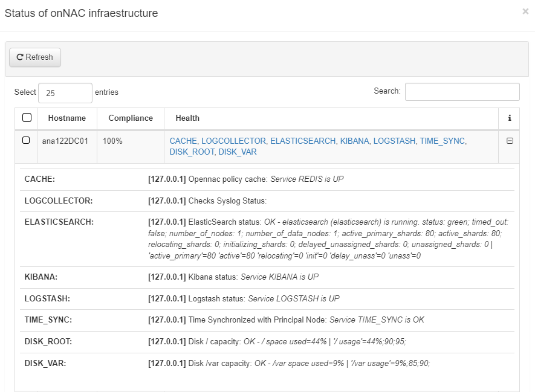Click the Refresh button
535x392 pixels.
tap(35, 57)
